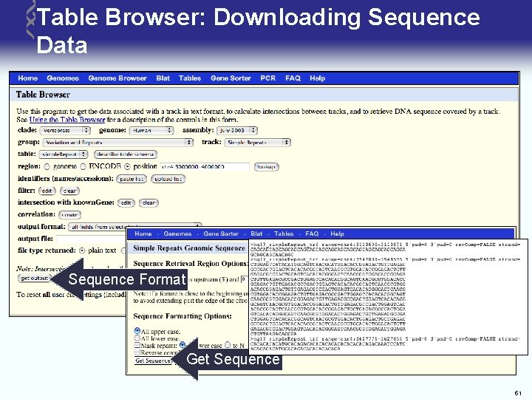Select mask repeats to lower case radio
This screenshot has height=399, width=532.
(183, 345)
